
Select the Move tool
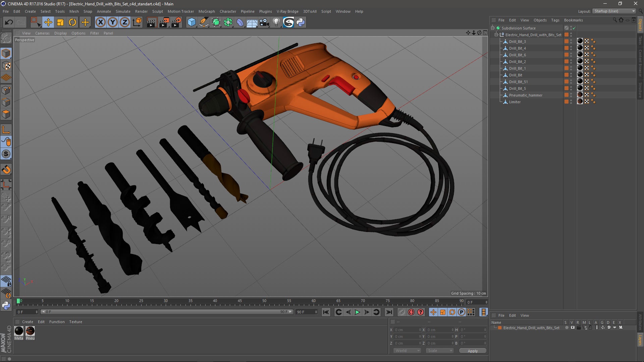[x=48, y=22]
